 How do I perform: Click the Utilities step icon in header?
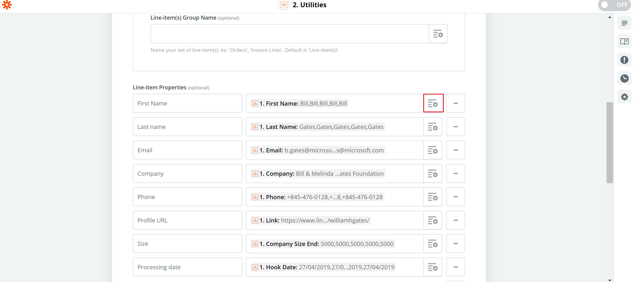284,5
